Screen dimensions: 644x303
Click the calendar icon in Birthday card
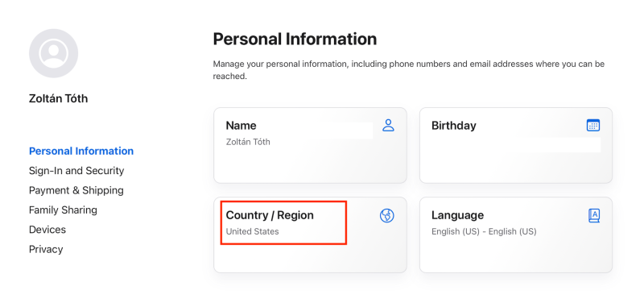[593, 126]
